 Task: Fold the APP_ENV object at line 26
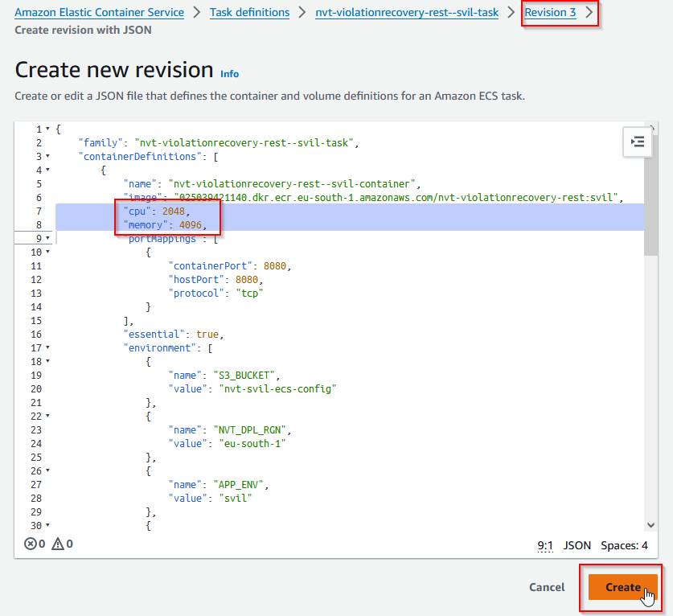click(x=47, y=471)
